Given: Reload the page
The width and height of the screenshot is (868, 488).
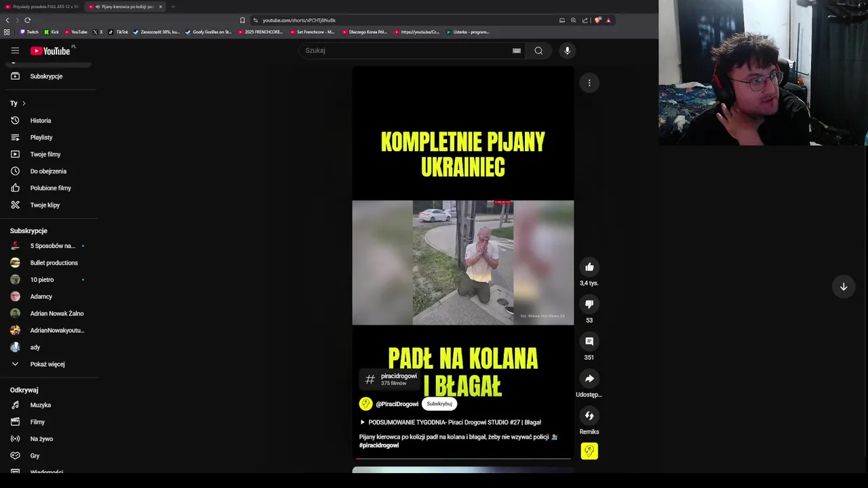Looking at the screenshot, I should (x=27, y=20).
